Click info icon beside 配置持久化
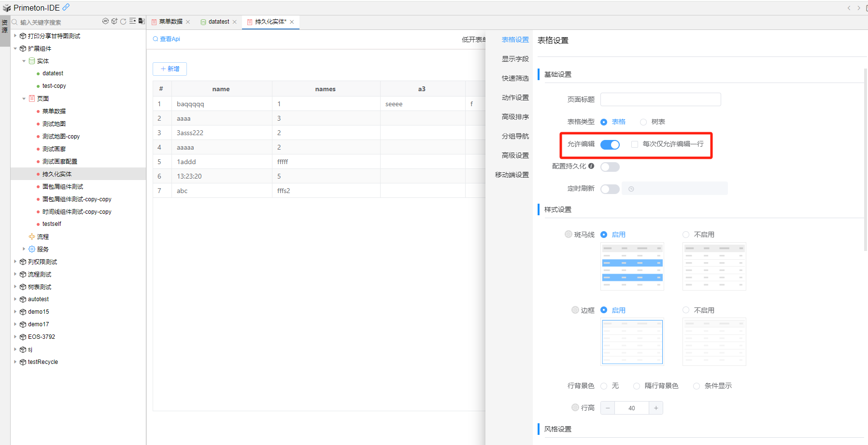Viewport: 868px width, 445px height. pos(591,166)
